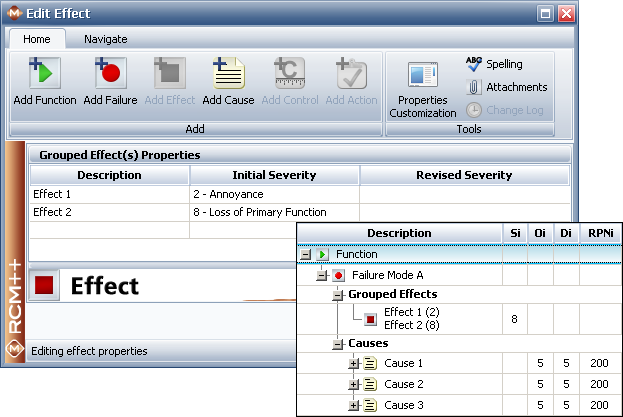Collapse the Failure Mode A node
The width and height of the screenshot is (623, 417).
click(x=322, y=275)
